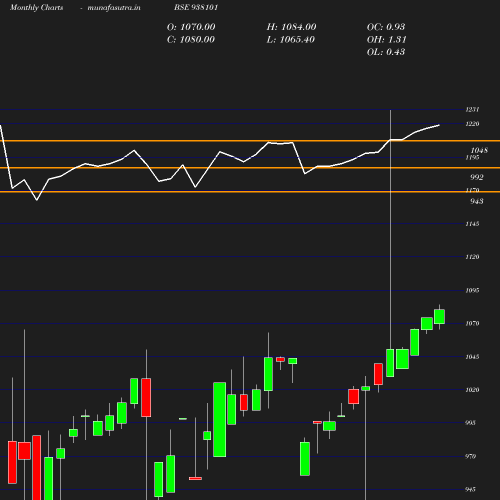This screenshot has height=500, width=500.
Task: Click the 945 price axis label
Action: pyautogui.click(x=470, y=490)
